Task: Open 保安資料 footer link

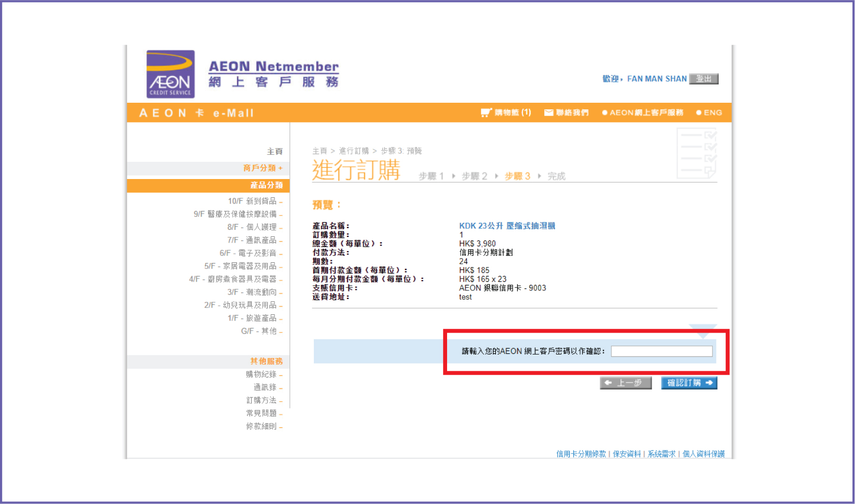Action: pyautogui.click(x=627, y=454)
